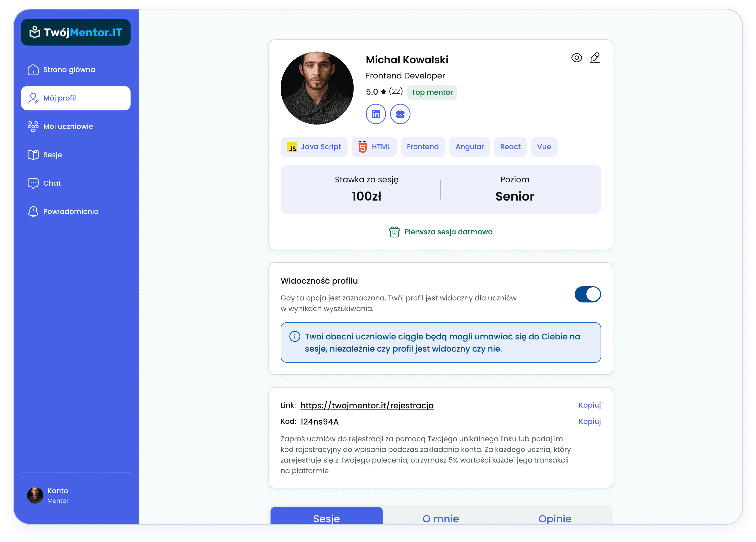This screenshot has height=542, width=756.
Task: Copy the registration link with Kopiuj
Action: [x=589, y=405]
